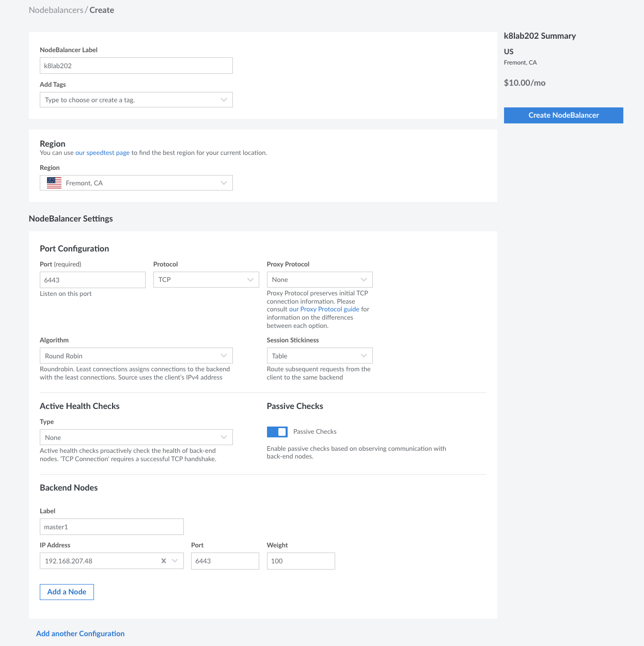Click Add another Configuration link
This screenshot has height=646, width=644.
tap(80, 634)
